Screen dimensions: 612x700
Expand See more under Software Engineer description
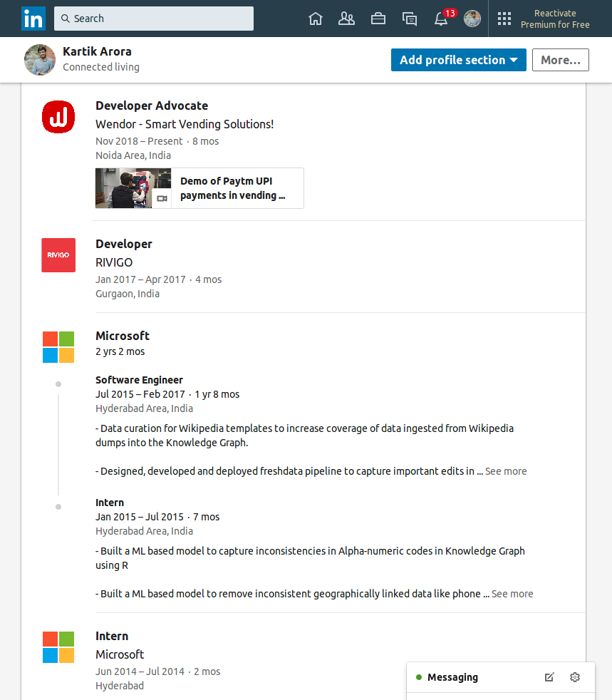[x=506, y=471]
